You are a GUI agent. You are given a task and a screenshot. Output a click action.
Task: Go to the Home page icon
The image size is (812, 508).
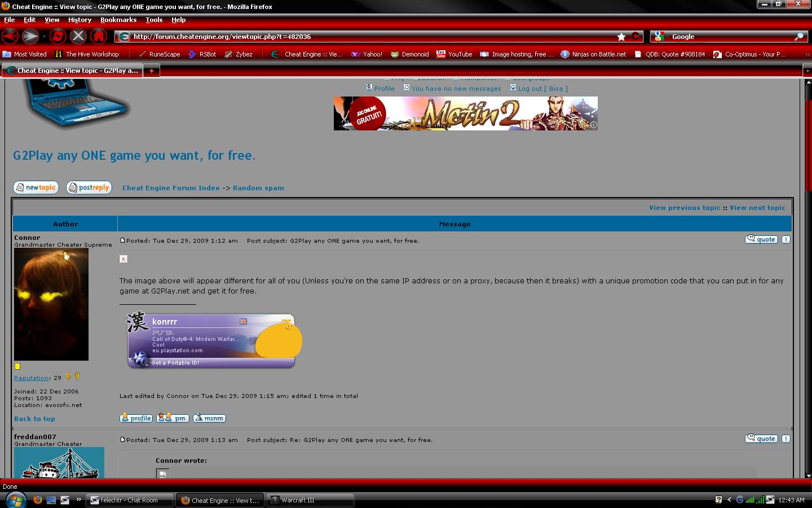[99, 37]
